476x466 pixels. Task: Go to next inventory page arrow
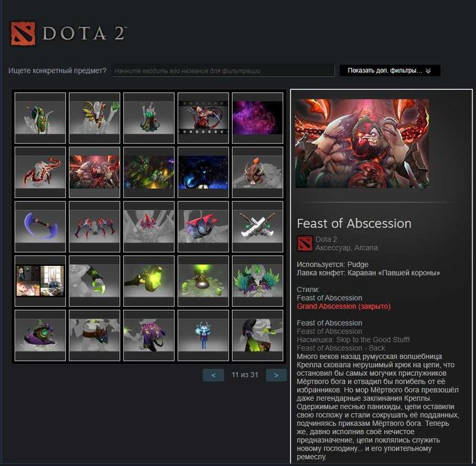pos(276,375)
